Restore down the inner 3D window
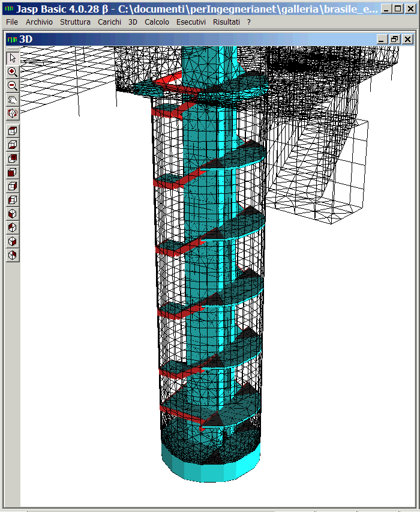 point(395,40)
